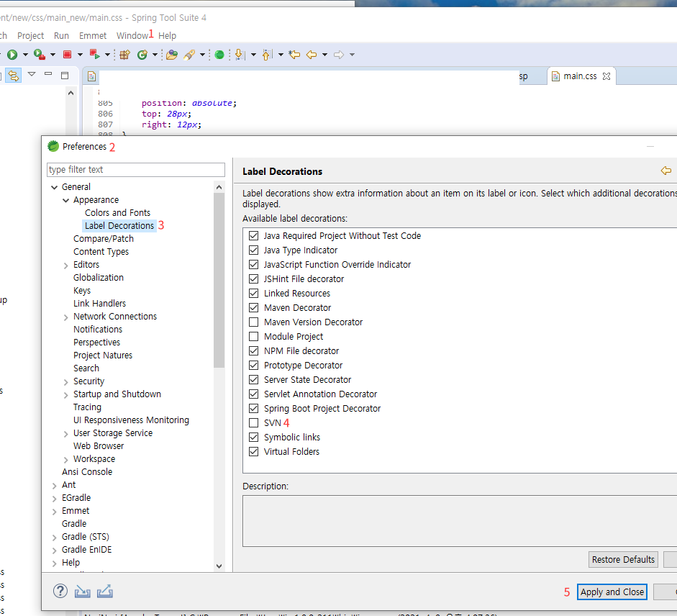This screenshot has width=677, height=616.
Task: Click Apply and Close button
Action: pos(612,592)
